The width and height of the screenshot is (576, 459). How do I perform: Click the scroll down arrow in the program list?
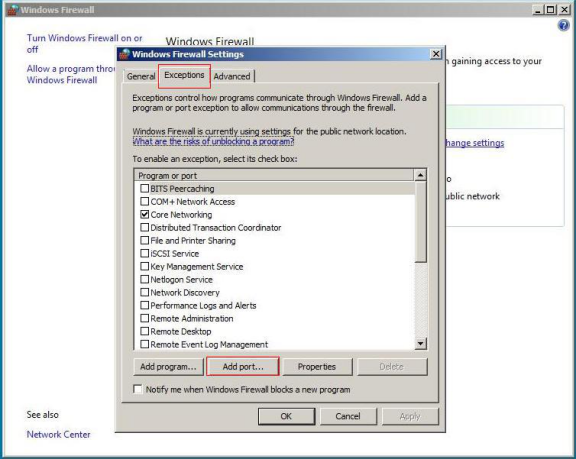420,344
